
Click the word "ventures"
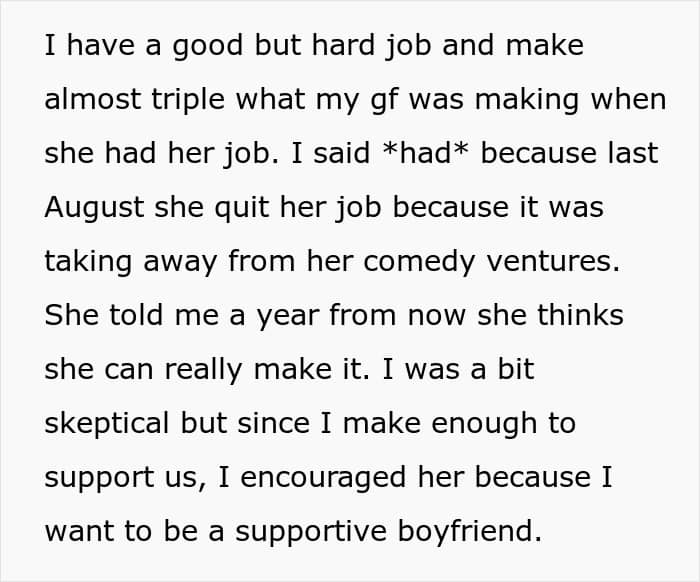pyautogui.click(x=553, y=261)
